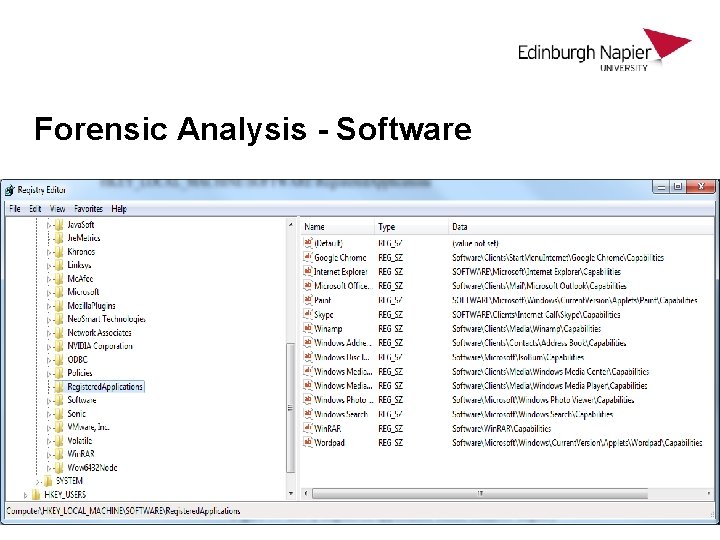Click the status bar registry path
Image resolution: width=720 pixels, height=540 pixels.
point(123,511)
